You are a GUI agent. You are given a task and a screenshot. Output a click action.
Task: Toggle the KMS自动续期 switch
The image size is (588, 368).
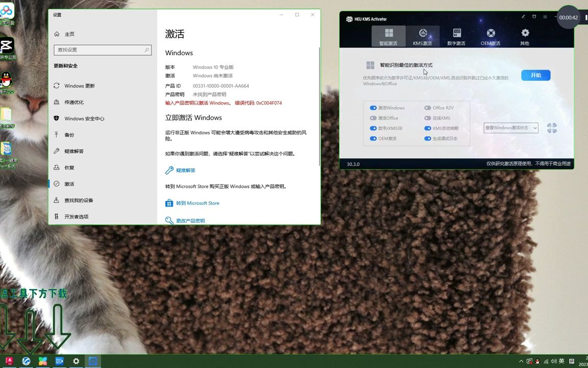tap(428, 128)
